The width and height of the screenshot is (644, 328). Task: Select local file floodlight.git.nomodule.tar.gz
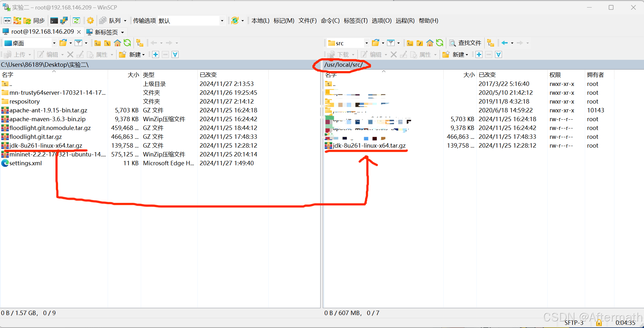(x=50, y=128)
